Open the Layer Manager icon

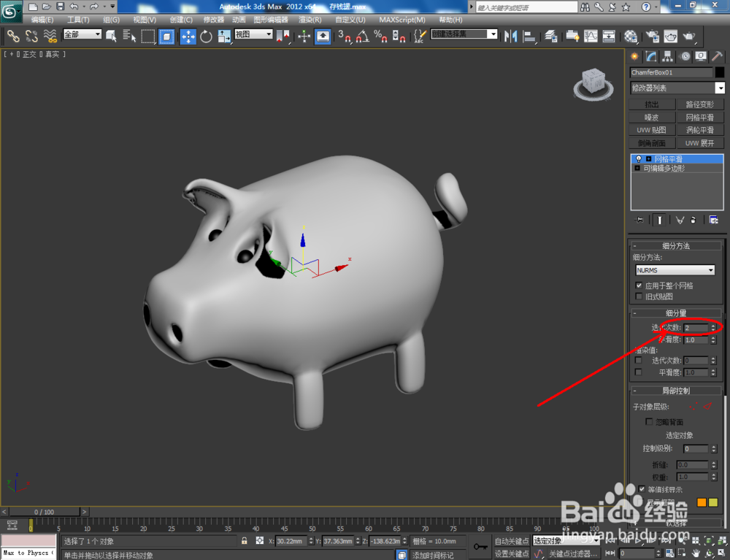click(x=550, y=36)
